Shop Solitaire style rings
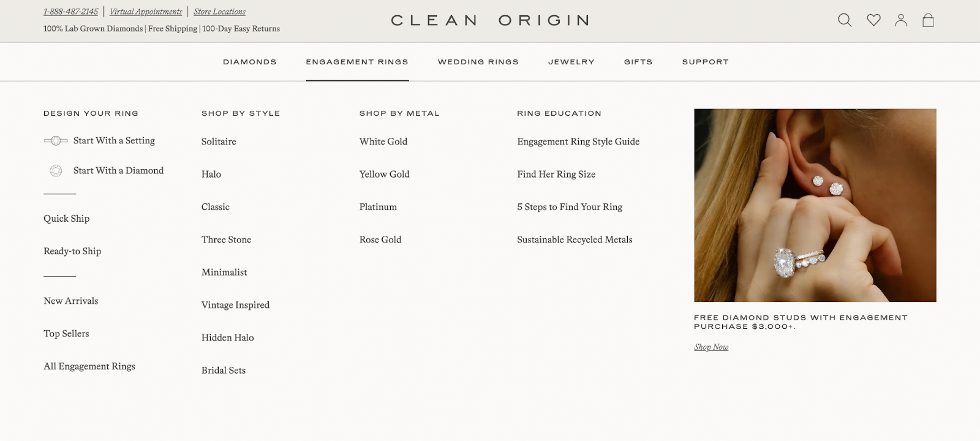The image size is (980, 441). coord(219,141)
